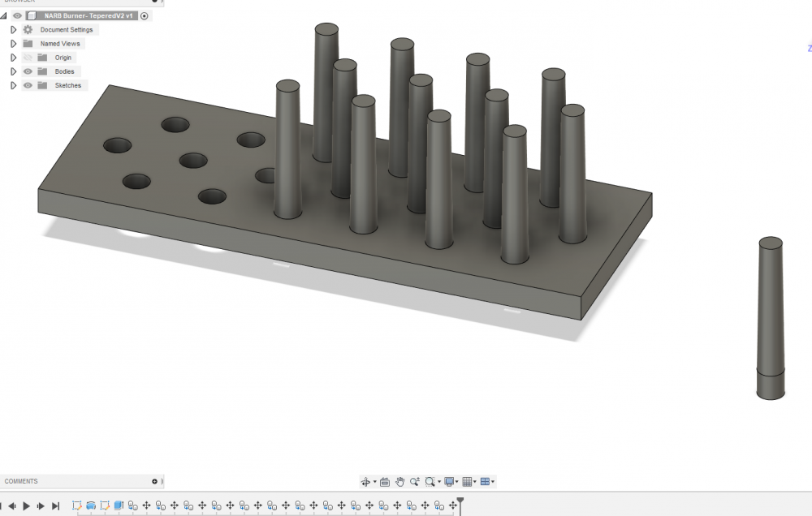The width and height of the screenshot is (812, 516).
Task: Step back one timeline feature
Action: pos(12,506)
